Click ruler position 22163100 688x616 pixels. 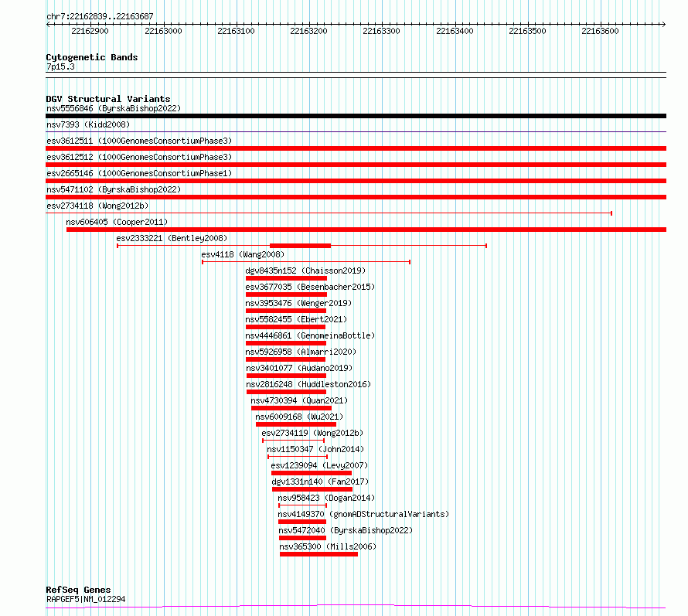236,31
